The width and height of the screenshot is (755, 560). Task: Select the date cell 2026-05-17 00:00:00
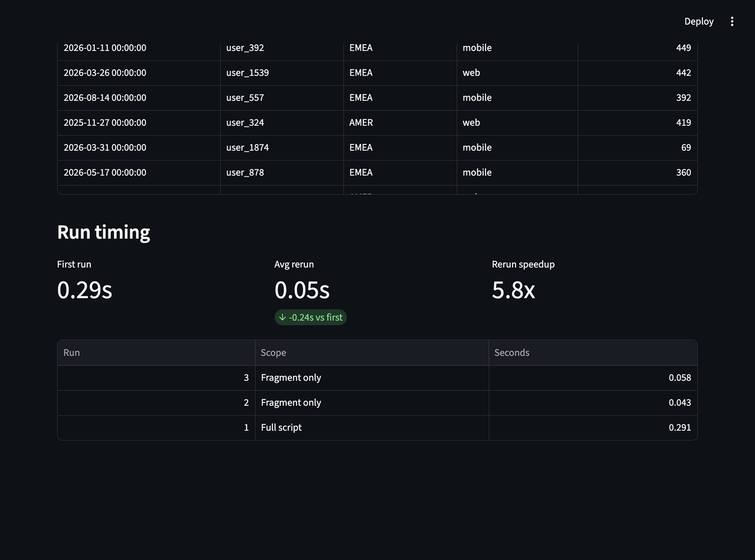point(139,172)
